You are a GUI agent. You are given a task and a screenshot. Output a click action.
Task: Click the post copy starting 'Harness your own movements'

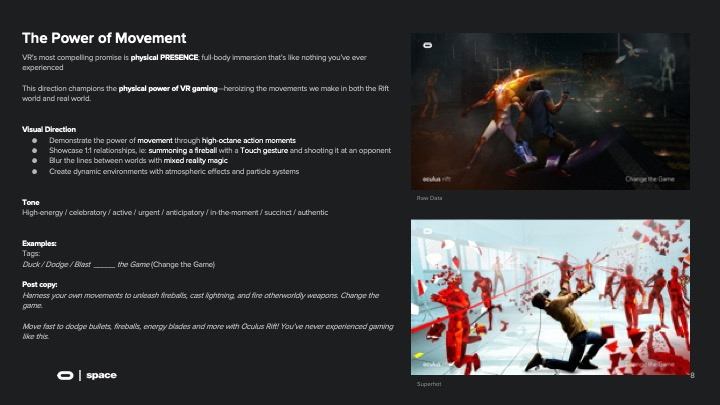tap(201, 300)
